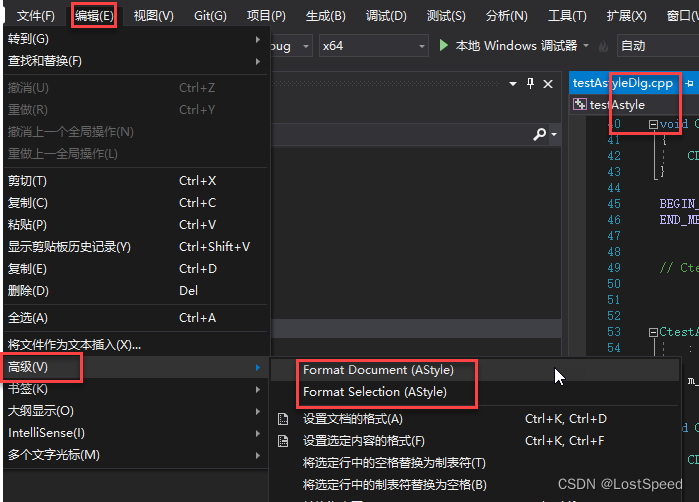Open the 自动 dropdown box

658,45
